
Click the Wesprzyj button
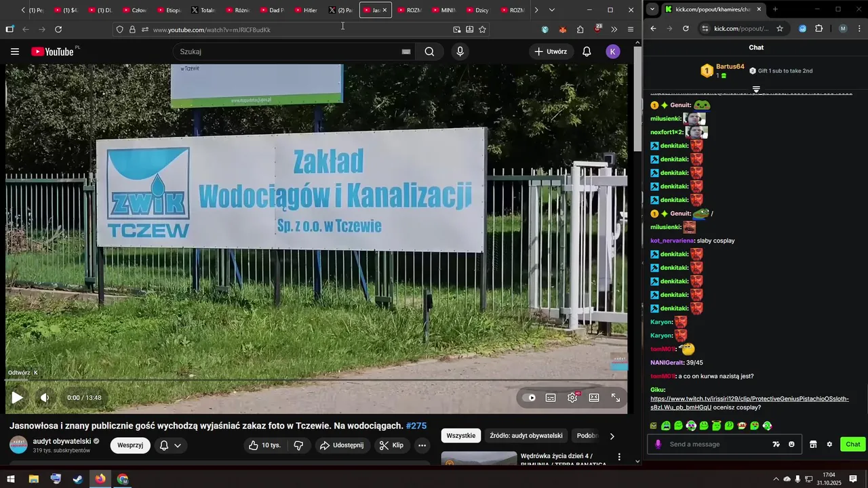pyautogui.click(x=130, y=445)
